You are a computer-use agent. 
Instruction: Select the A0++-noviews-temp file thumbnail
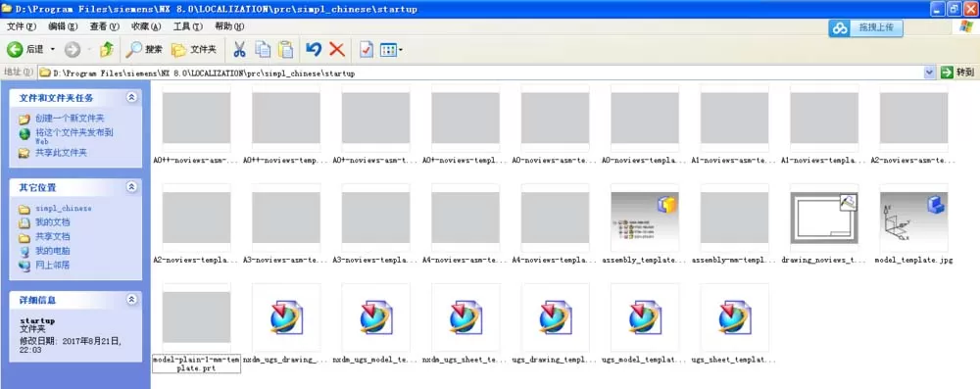click(286, 119)
